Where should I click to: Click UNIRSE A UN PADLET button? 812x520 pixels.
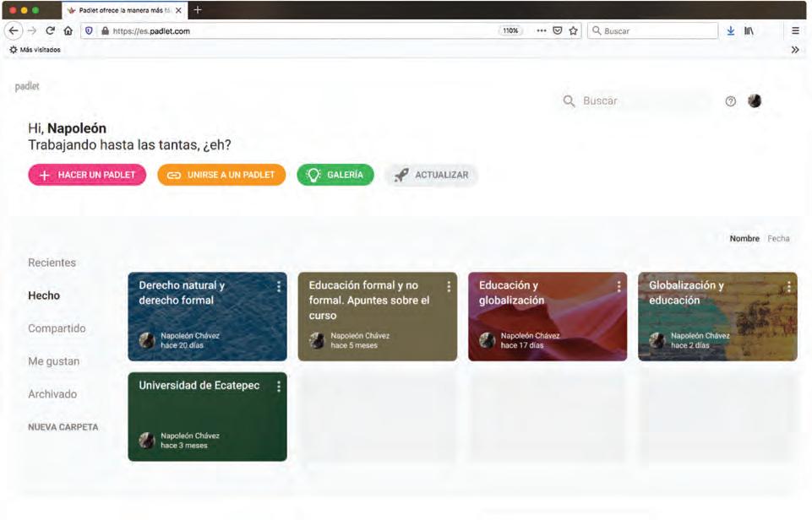(221, 175)
